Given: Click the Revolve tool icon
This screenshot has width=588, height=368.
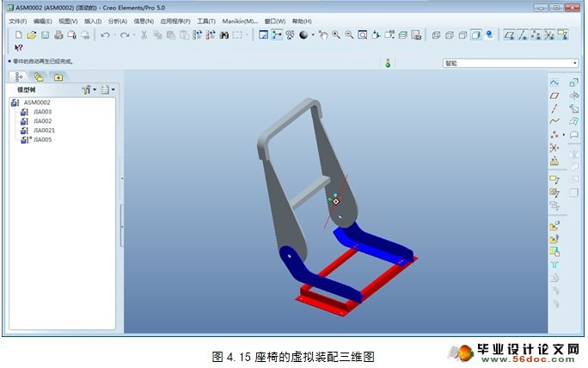Looking at the screenshot, I should point(573,95).
